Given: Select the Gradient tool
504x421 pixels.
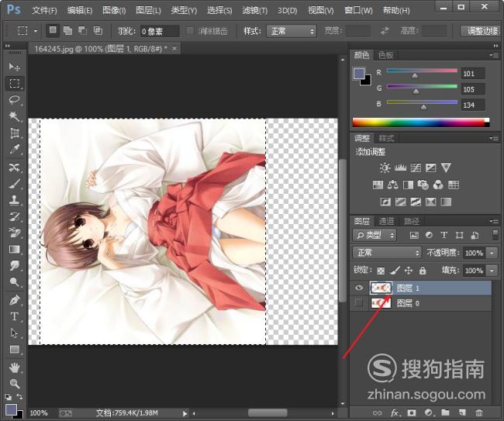Looking at the screenshot, I should click(x=14, y=250).
